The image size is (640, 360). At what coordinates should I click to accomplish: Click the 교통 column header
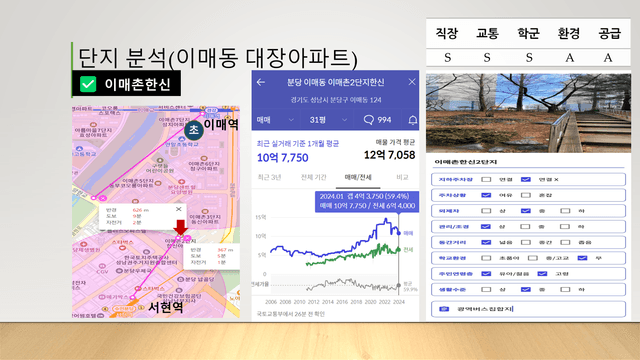[487, 33]
